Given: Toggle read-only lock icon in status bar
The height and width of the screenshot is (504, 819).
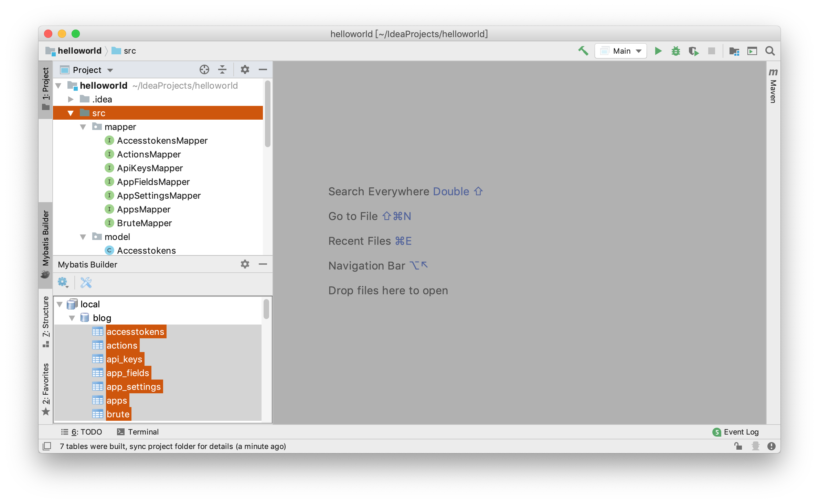Looking at the screenshot, I should (x=738, y=446).
